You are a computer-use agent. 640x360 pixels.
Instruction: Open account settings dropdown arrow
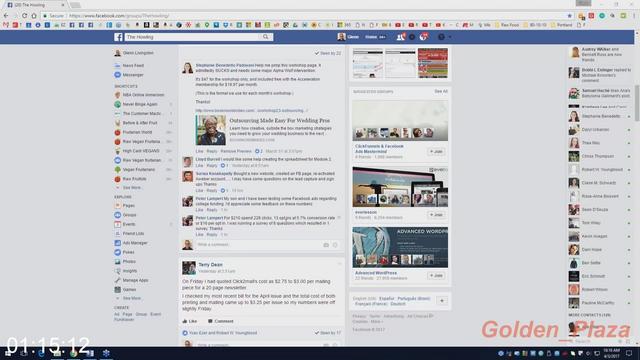click(x=450, y=37)
